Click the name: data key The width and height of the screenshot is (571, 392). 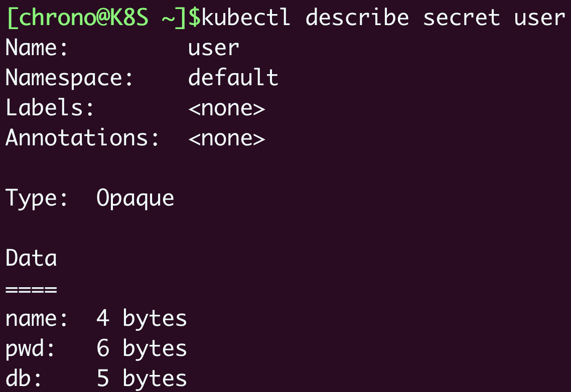[x=37, y=319]
